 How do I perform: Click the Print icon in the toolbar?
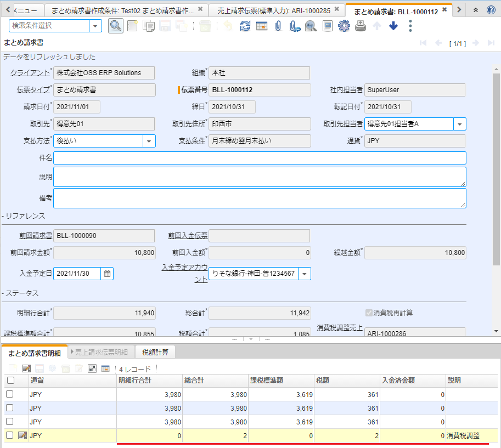coord(361,26)
